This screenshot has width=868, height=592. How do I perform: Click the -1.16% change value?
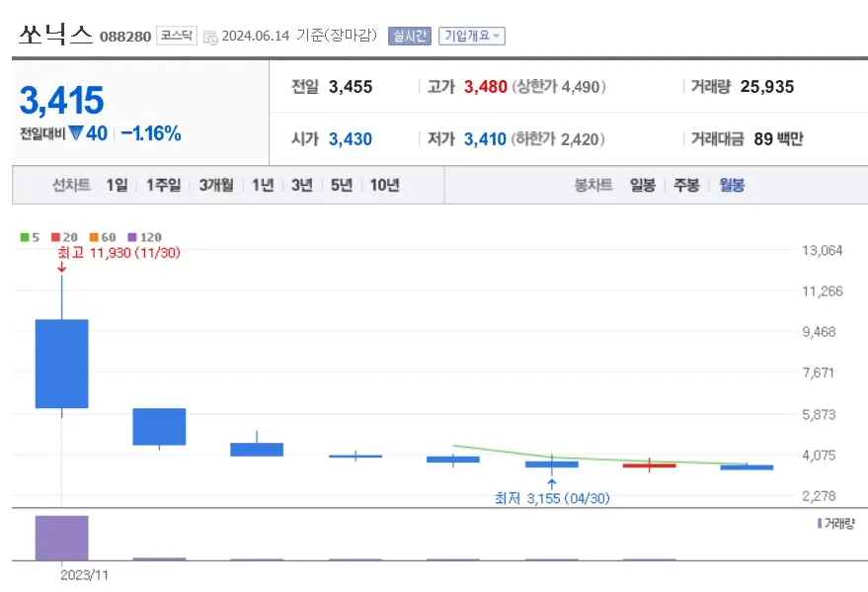[151, 133]
